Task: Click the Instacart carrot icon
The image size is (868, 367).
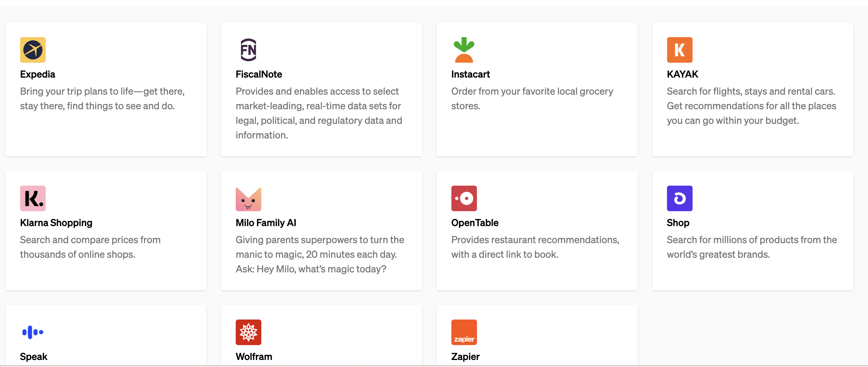Action: 464,50
